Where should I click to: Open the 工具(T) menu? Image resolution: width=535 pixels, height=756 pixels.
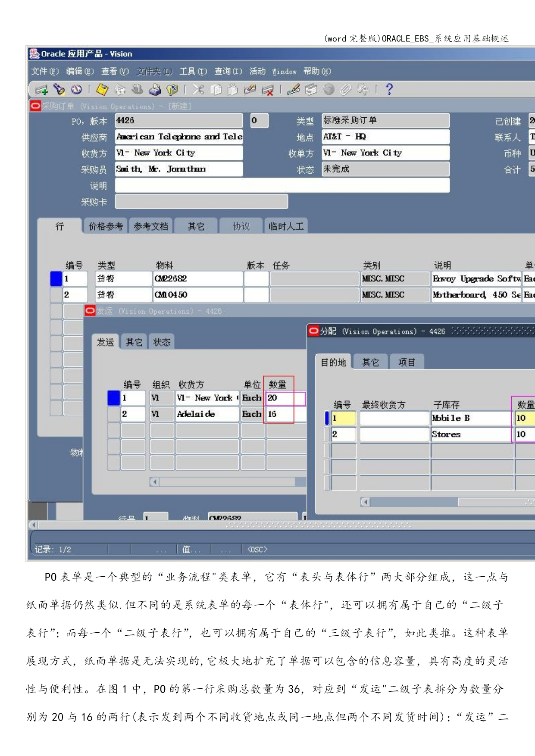point(193,71)
